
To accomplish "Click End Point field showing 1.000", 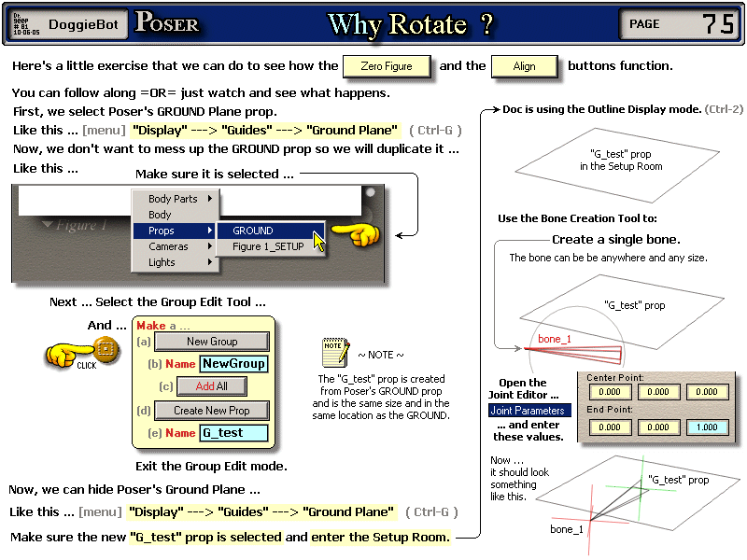I will tap(707, 427).
